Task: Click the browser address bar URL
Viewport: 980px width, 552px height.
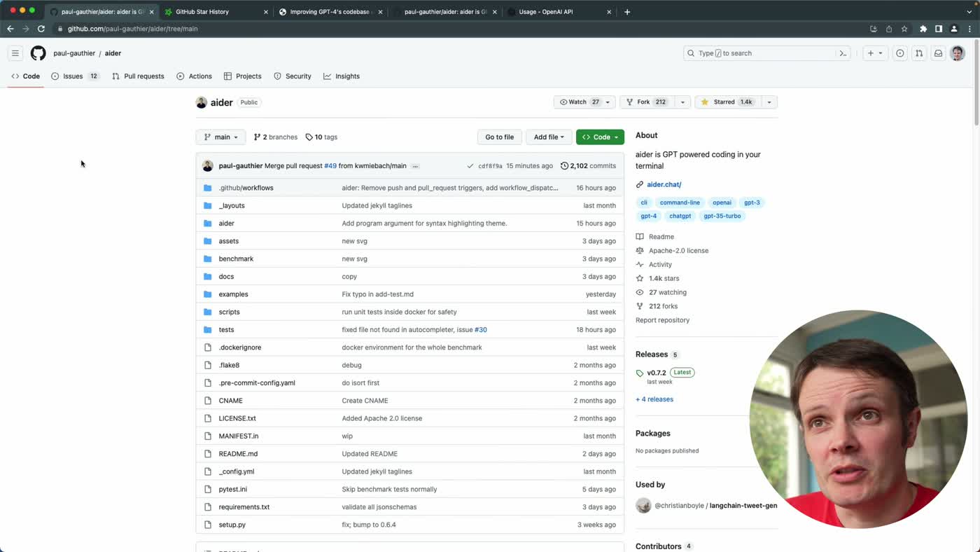Action: pyautogui.click(x=132, y=29)
